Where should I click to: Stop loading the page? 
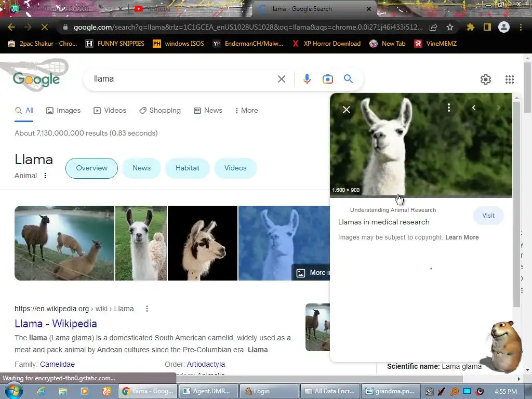click(x=45, y=27)
